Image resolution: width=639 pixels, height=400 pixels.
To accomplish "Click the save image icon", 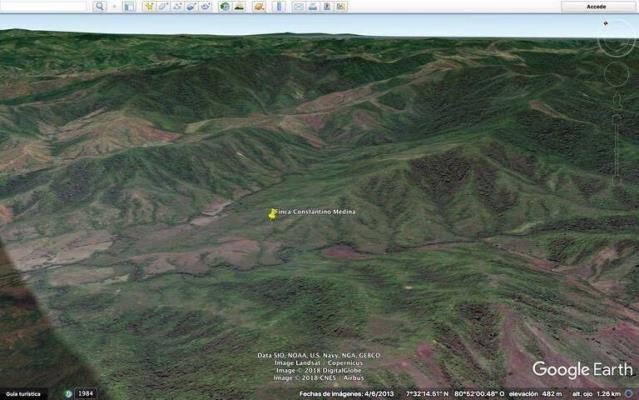I will pyautogui.click(x=326, y=6).
